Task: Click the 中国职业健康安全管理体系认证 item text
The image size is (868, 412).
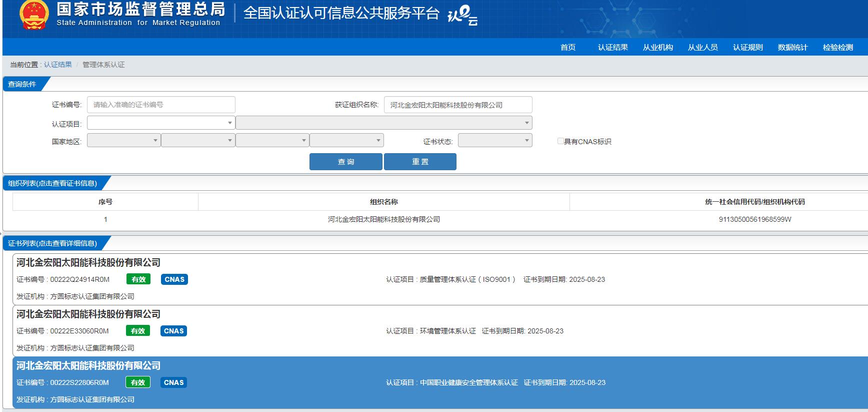Action: point(469,382)
